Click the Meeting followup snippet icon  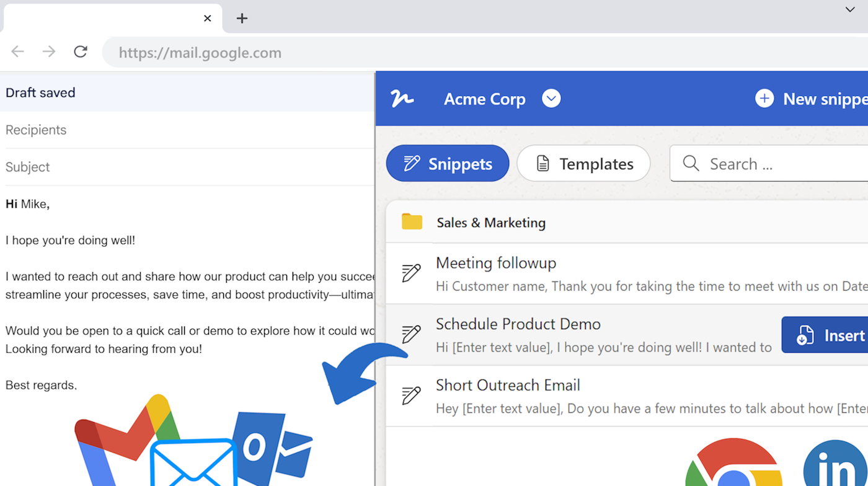(x=411, y=273)
